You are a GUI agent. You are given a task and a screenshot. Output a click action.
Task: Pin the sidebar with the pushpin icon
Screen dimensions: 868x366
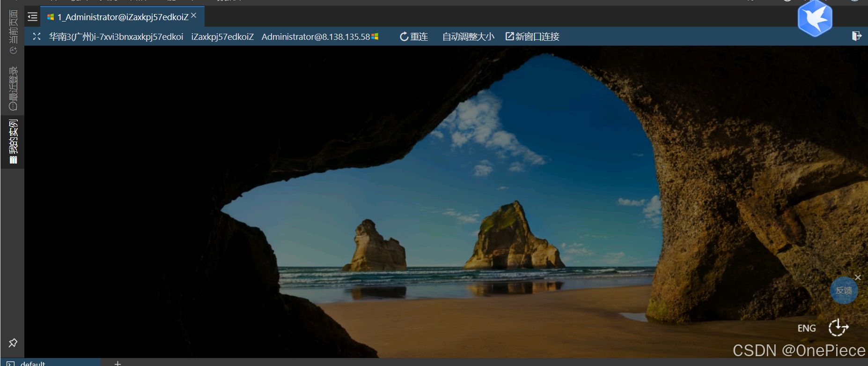[13, 343]
